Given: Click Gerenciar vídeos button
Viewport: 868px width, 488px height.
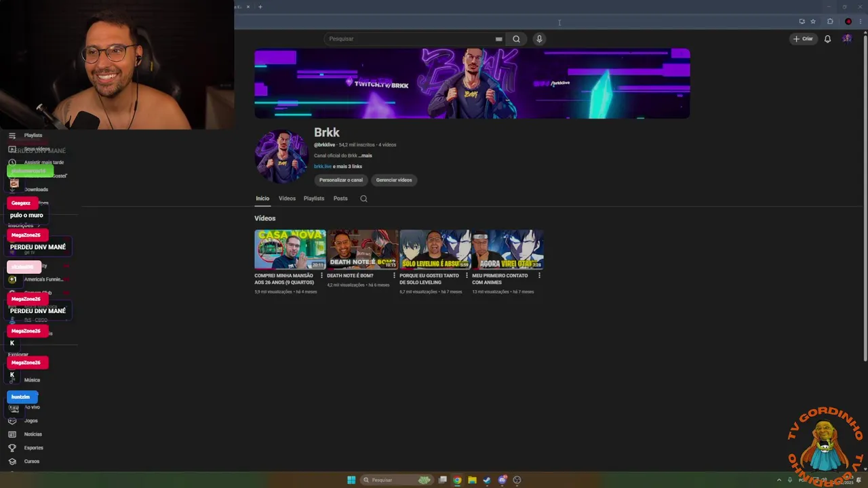Looking at the screenshot, I should coord(394,180).
